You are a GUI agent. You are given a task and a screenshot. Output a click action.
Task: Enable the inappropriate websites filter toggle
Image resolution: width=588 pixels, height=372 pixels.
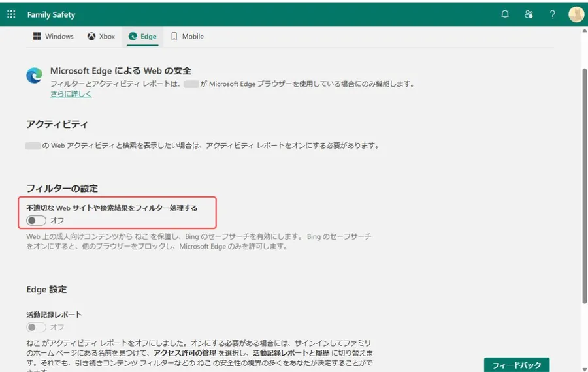(x=36, y=221)
